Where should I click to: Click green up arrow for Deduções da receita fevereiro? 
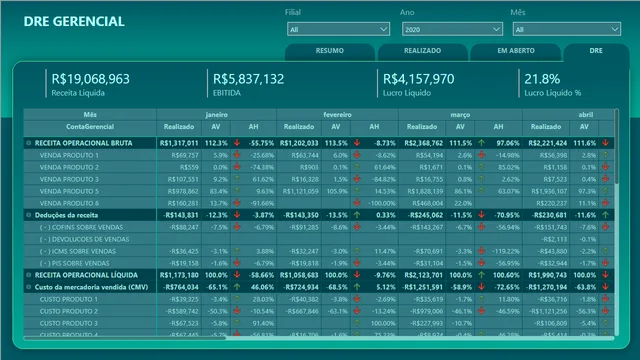(x=357, y=215)
